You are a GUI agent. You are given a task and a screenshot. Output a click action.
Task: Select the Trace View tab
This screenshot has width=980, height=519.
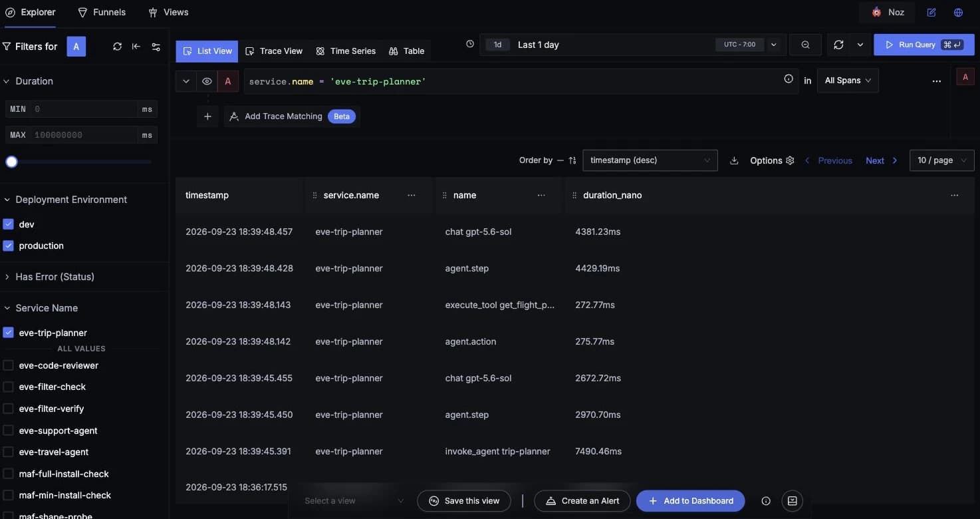(x=274, y=51)
